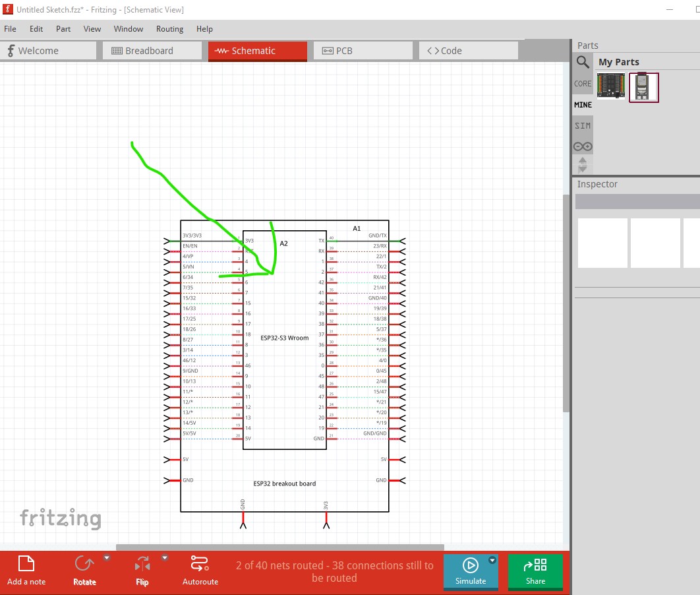Open the Arduino parts bin icon
700x595 pixels.
583,146
